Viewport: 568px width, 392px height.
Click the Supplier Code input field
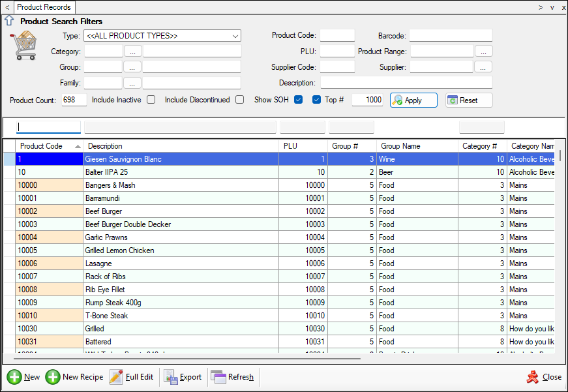pos(337,67)
